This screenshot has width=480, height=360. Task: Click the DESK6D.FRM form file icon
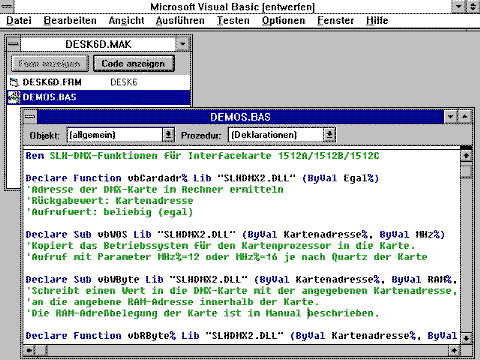[x=14, y=82]
